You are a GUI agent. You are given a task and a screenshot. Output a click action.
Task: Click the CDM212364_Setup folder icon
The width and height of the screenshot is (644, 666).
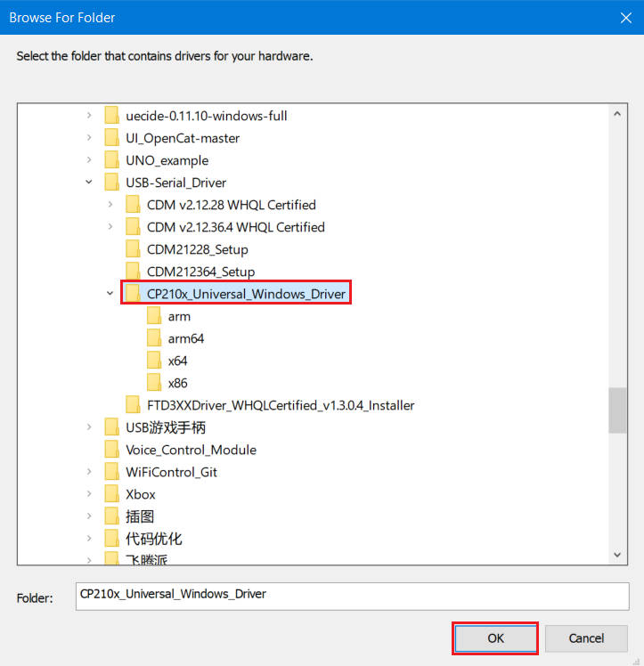click(133, 272)
